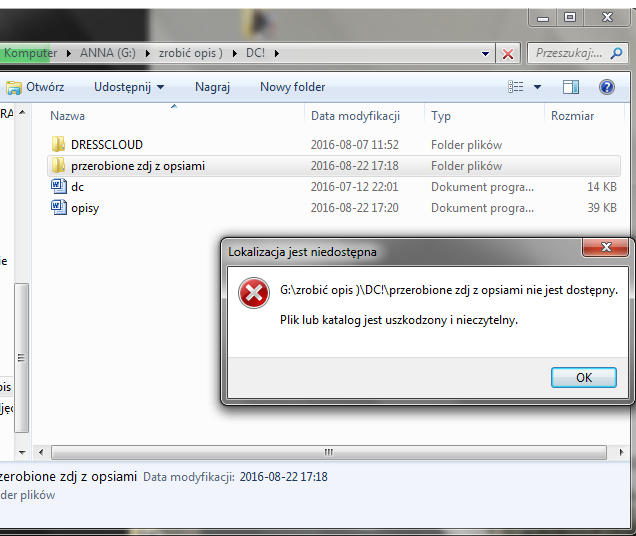Viewport: 636px width, 536px height.
Task: Click the Nagraj toolbar item
Action: tap(212, 87)
